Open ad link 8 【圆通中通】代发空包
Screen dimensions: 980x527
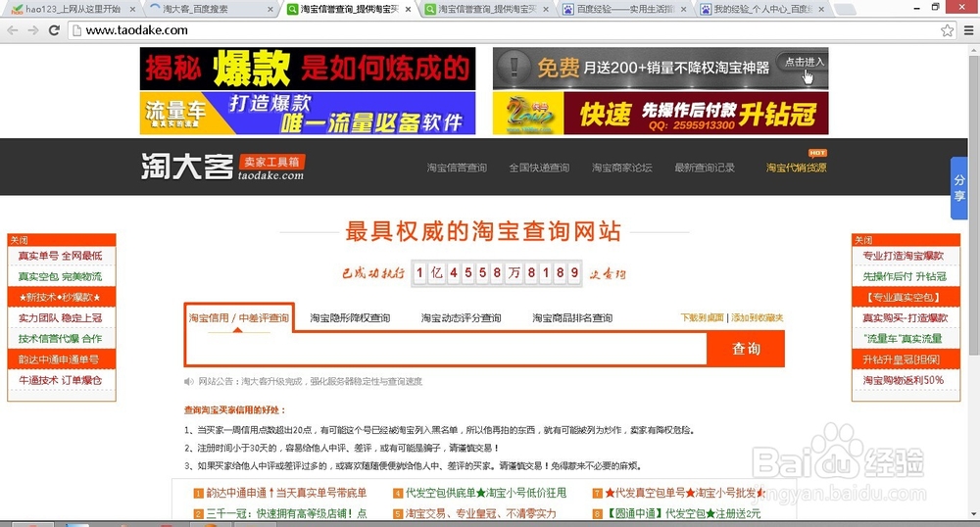[x=682, y=513]
